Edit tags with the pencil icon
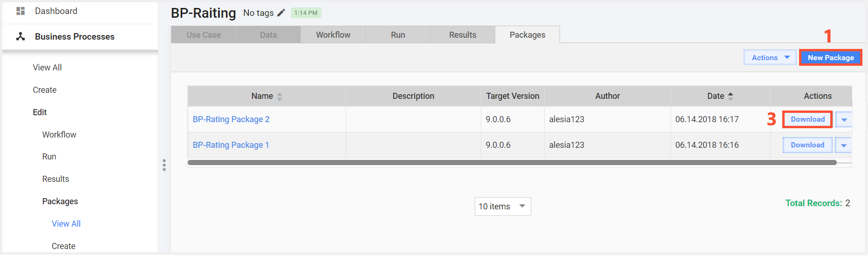This screenshot has width=868, height=256. click(x=281, y=13)
